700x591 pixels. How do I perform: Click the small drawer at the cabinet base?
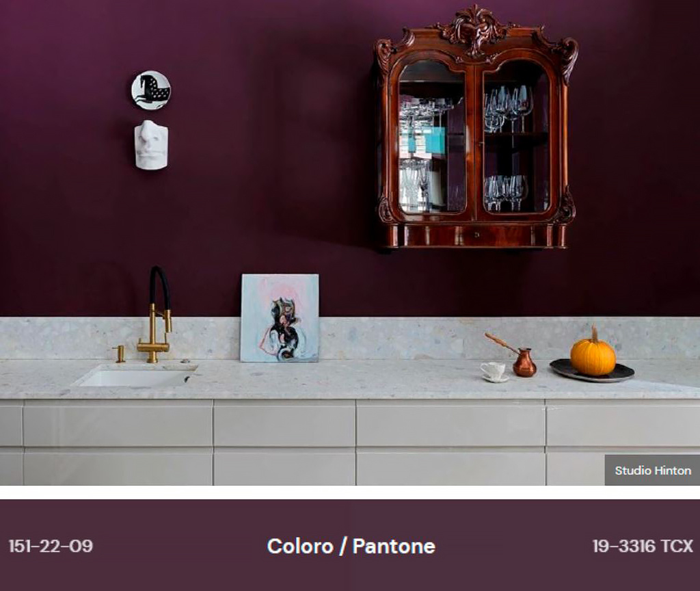[x=476, y=235]
